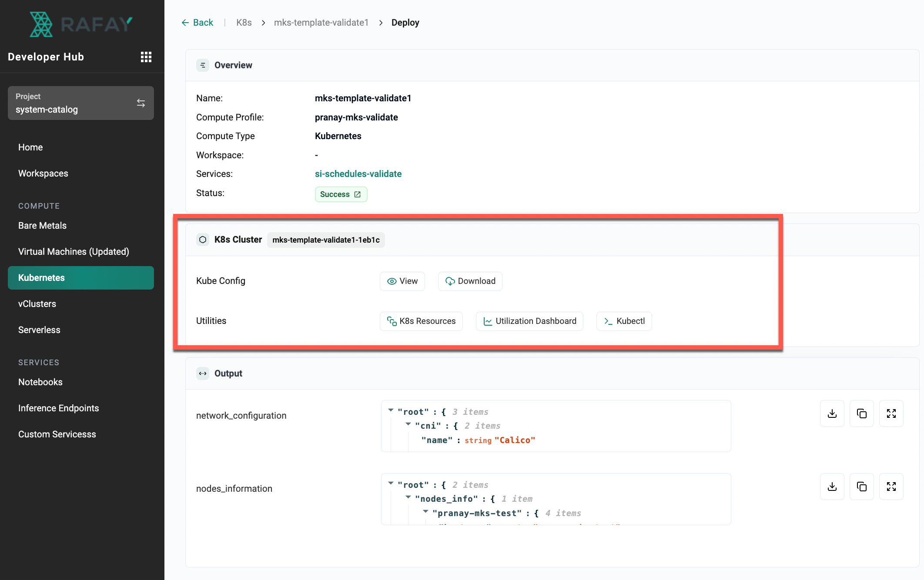Navigate to mks-template-validate1 breadcrumb
This screenshot has width=924, height=580.
[321, 23]
